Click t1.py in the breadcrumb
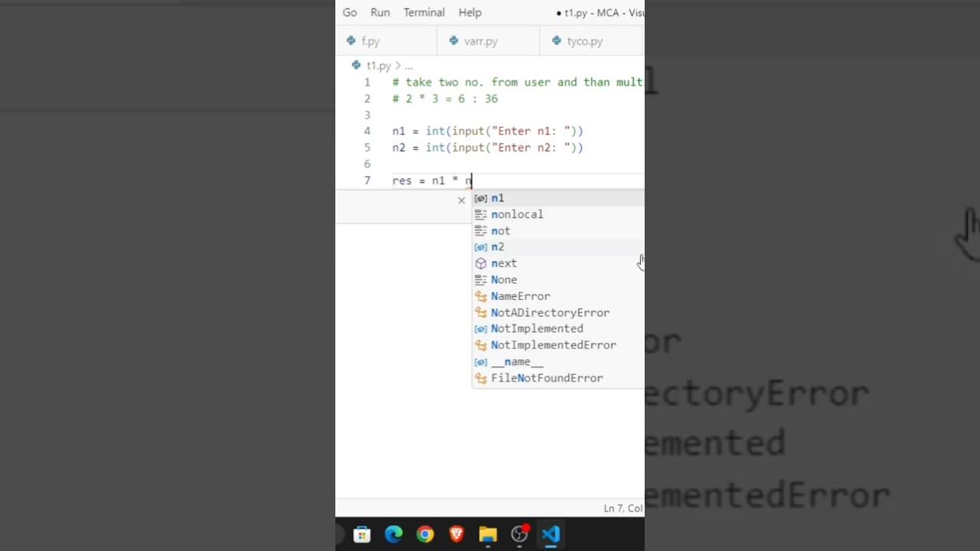 [x=379, y=66]
